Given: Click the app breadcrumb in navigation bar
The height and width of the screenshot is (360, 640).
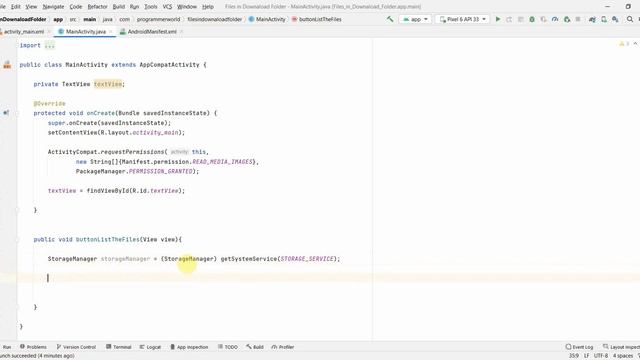Looking at the screenshot, I should 58,19.
